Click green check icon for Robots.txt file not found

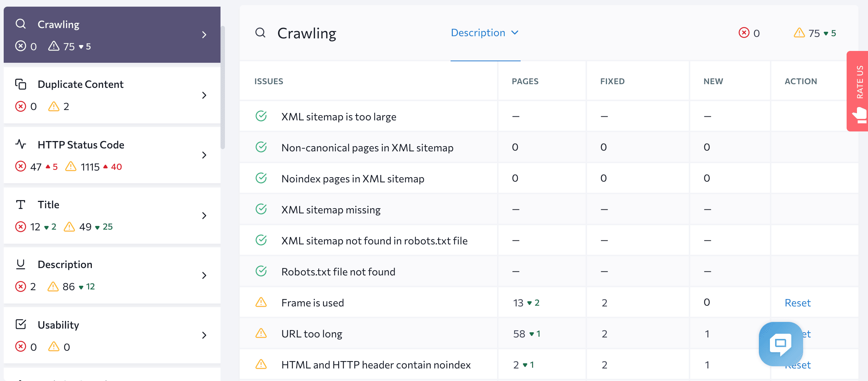pyautogui.click(x=261, y=271)
